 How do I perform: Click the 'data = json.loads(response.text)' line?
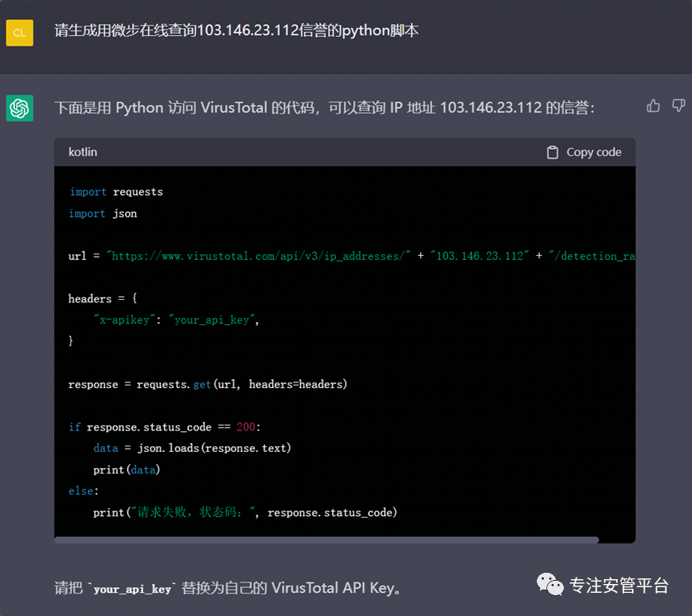[x=192, y=448]
